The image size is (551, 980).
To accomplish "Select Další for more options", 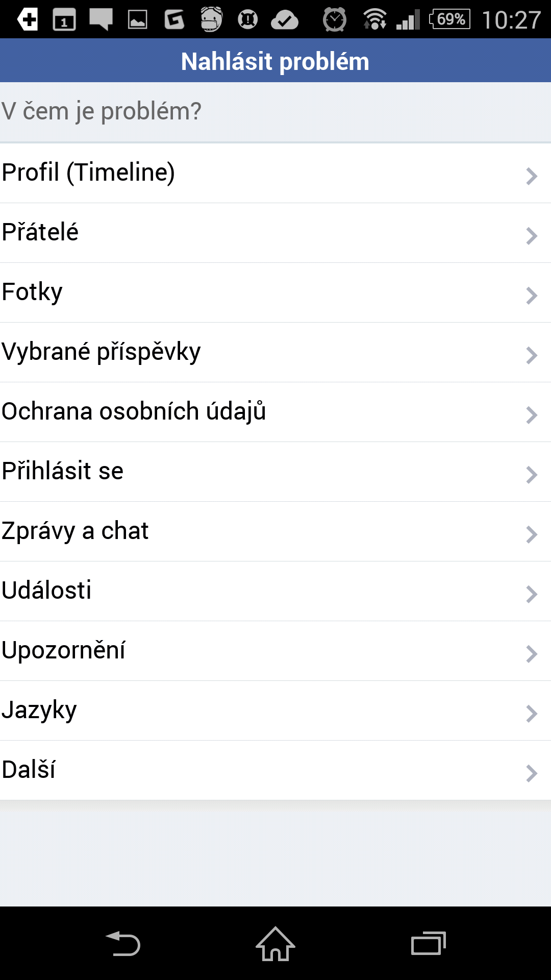I will 275,771.
